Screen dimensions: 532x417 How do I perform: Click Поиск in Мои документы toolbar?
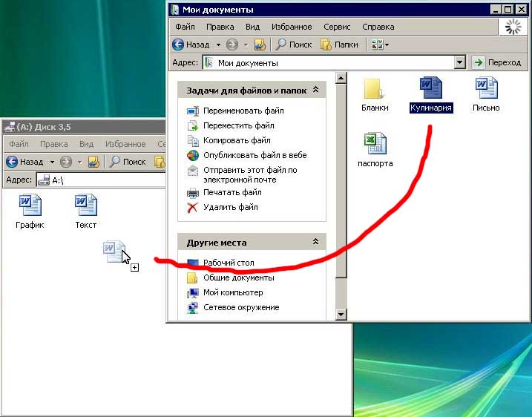pos(294,45)
